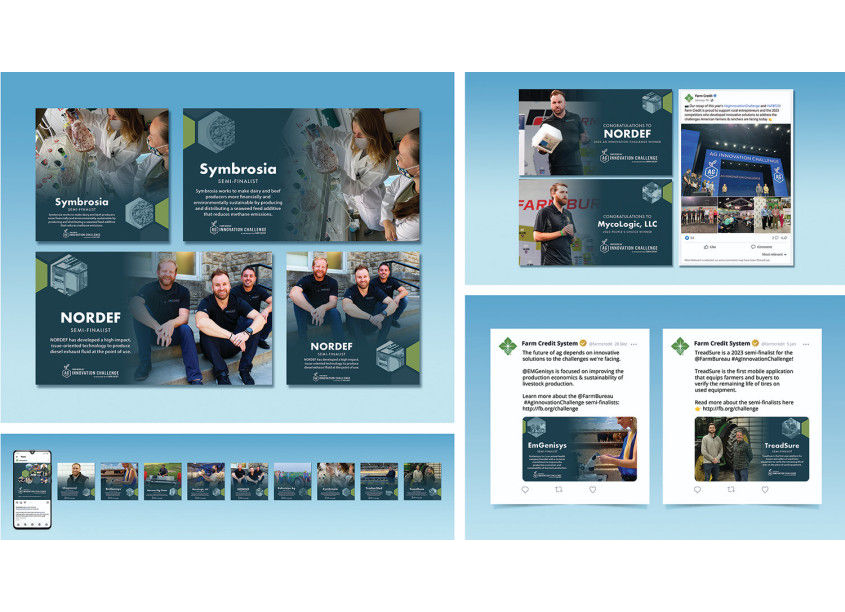
Task: Select first carousel thumbnail with man in jacket
Action: tap(76, 481)
